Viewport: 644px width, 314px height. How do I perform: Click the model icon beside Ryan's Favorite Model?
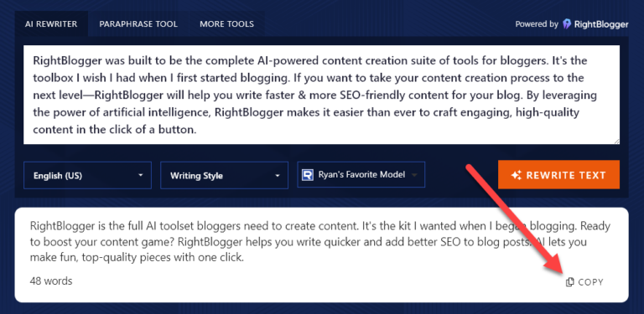(308, 175)
